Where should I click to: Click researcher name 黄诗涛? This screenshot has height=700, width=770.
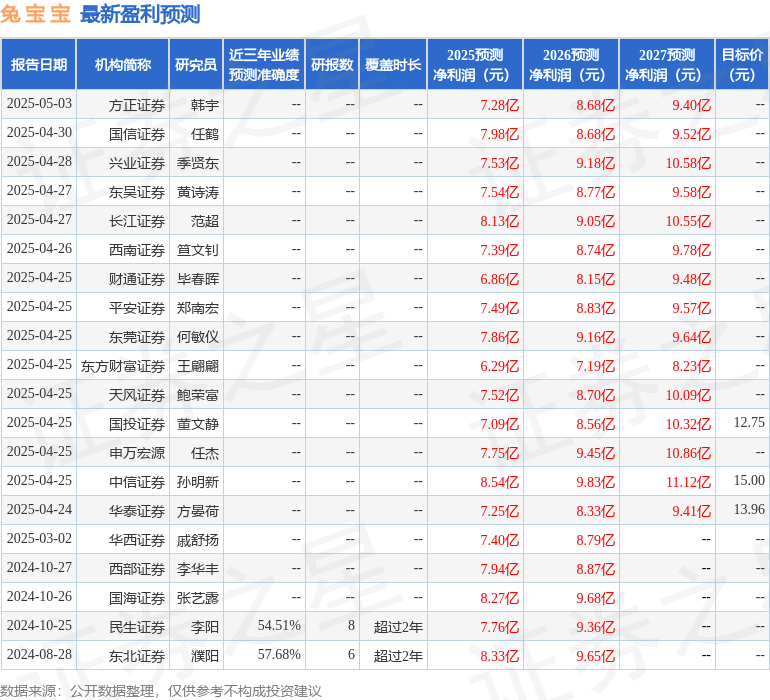point(198,192)
